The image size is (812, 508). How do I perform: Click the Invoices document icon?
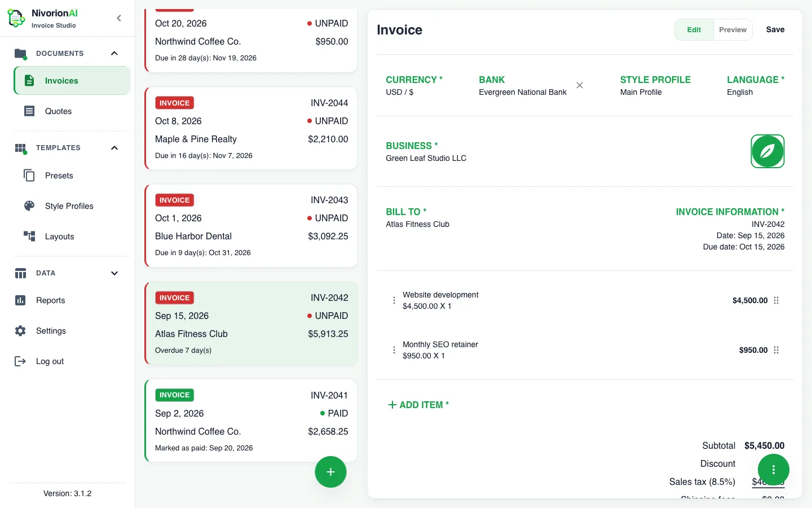[29, 81]
